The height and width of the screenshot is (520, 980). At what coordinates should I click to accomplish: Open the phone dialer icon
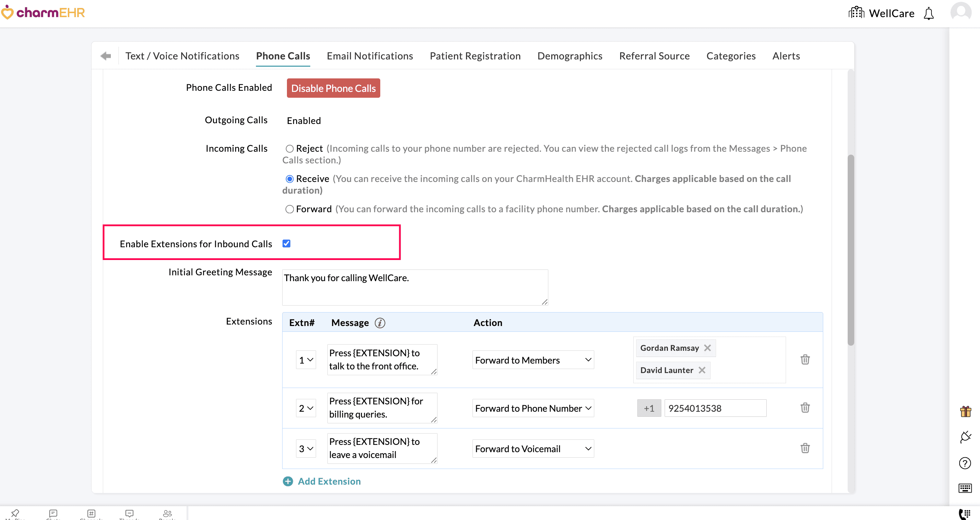coord(964,513)
